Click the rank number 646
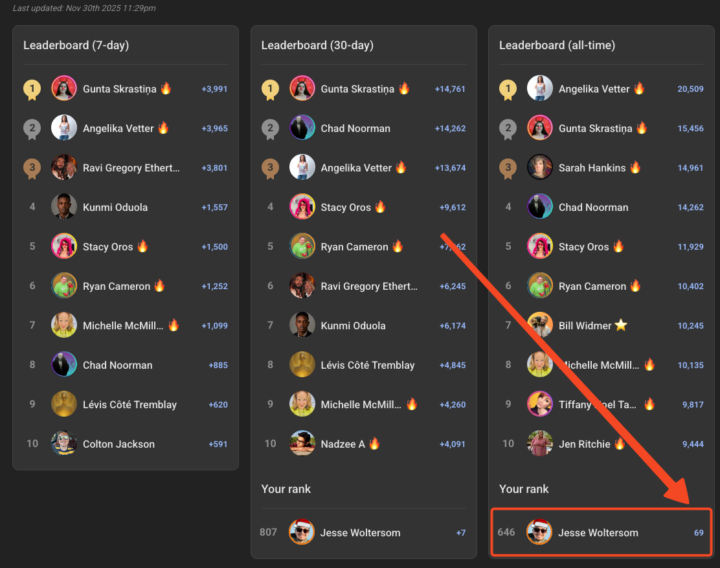 click(x=506, y=532)
